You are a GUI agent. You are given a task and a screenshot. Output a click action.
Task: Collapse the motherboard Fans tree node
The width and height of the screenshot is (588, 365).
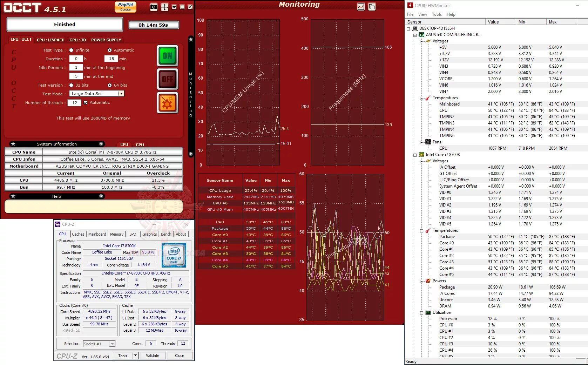tap(421, 142)
